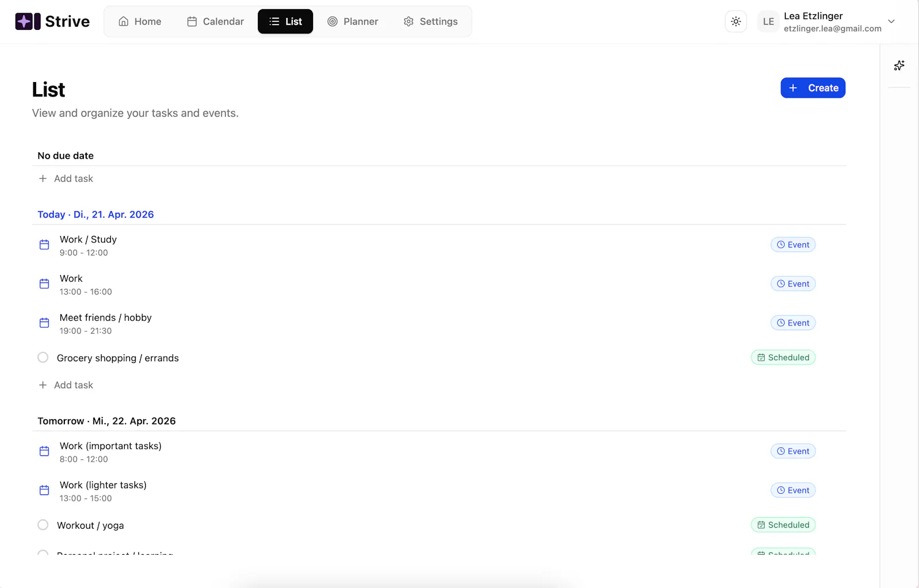
Task: Click Event badge for Work (lighter tasks)
Action: pyautogui.click(x=793, y=490)
